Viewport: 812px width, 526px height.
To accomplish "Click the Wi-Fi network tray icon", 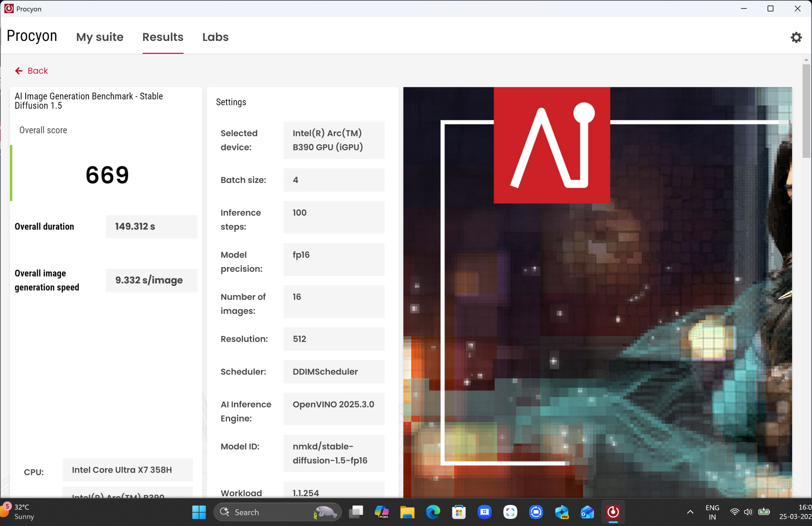I will tap(734, 512).
